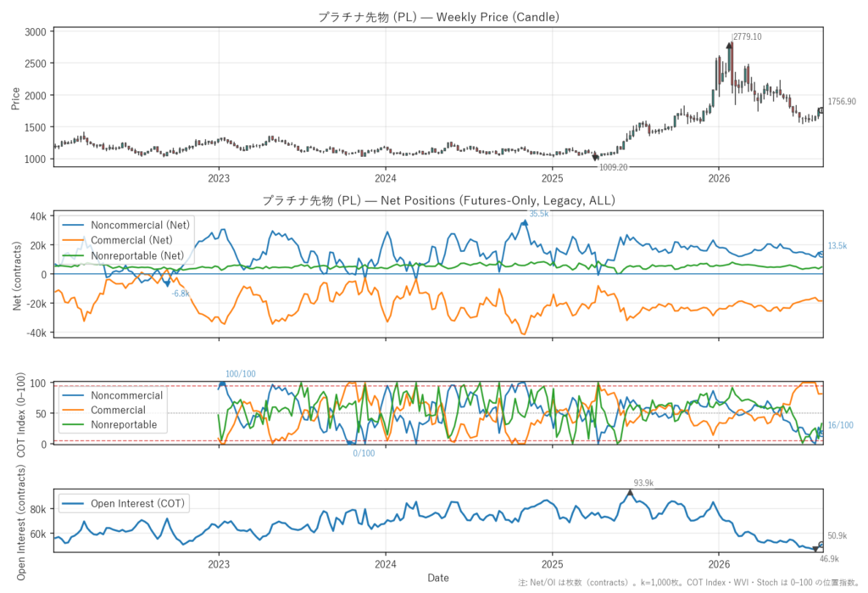Click the 100/100 COT Index annotation
This screenshot has height=593, width=868.
pos(240,374)
